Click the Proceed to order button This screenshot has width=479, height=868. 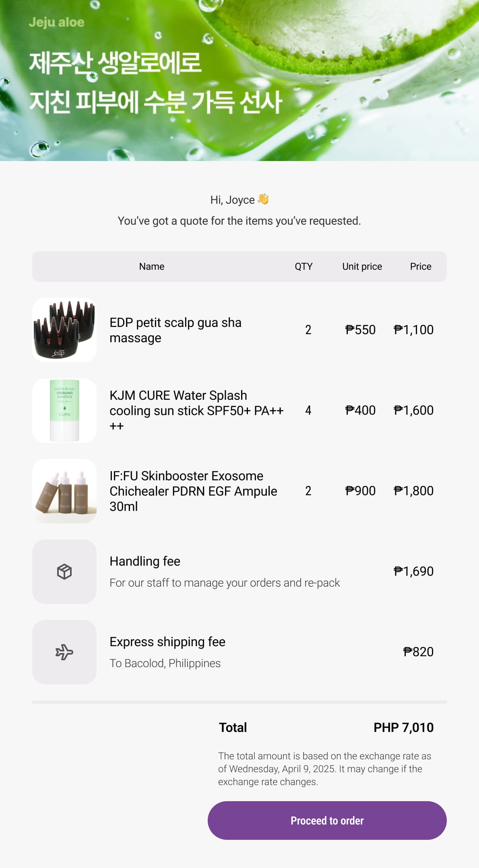click(327, 820)
